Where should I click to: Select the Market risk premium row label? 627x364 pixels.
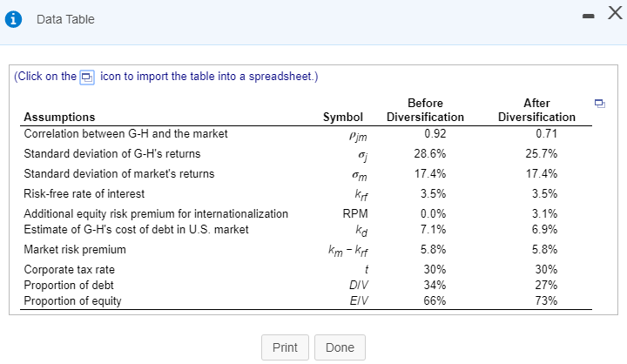point(75,250)
